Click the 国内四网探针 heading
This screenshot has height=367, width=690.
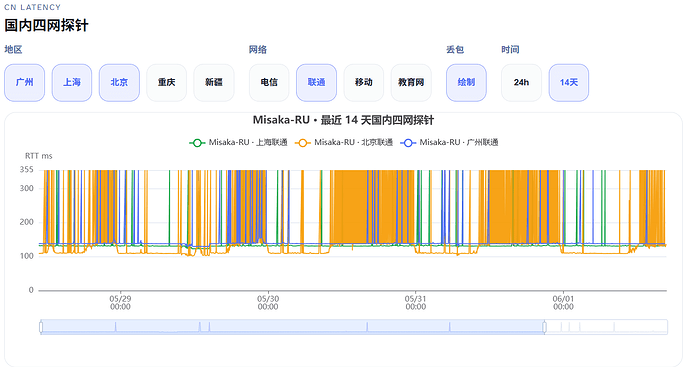point(47,25)
